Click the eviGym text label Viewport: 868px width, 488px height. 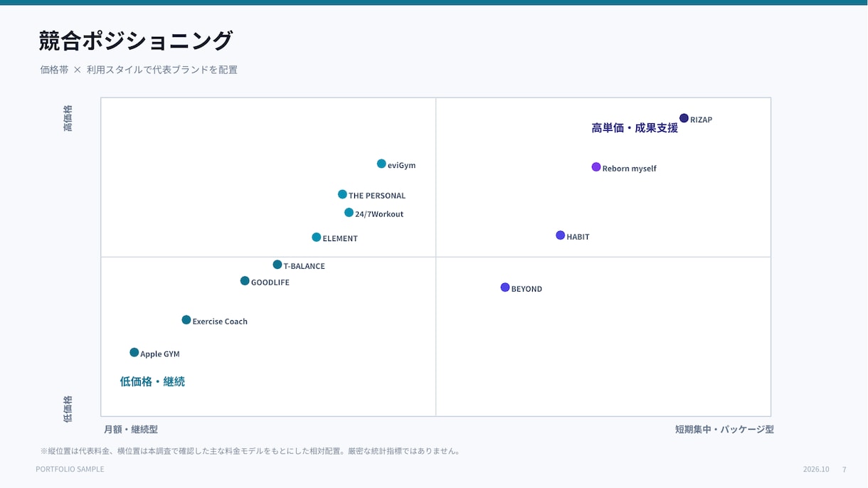click(401, 165)
